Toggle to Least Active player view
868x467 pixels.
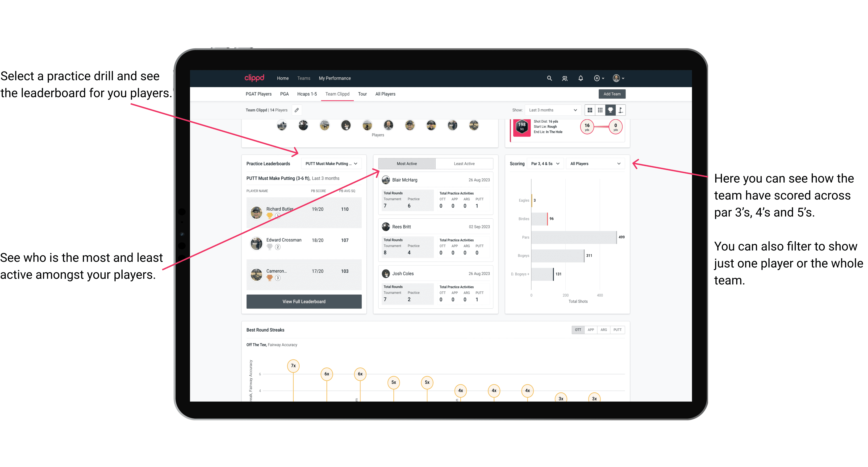(x=464, y=164)
